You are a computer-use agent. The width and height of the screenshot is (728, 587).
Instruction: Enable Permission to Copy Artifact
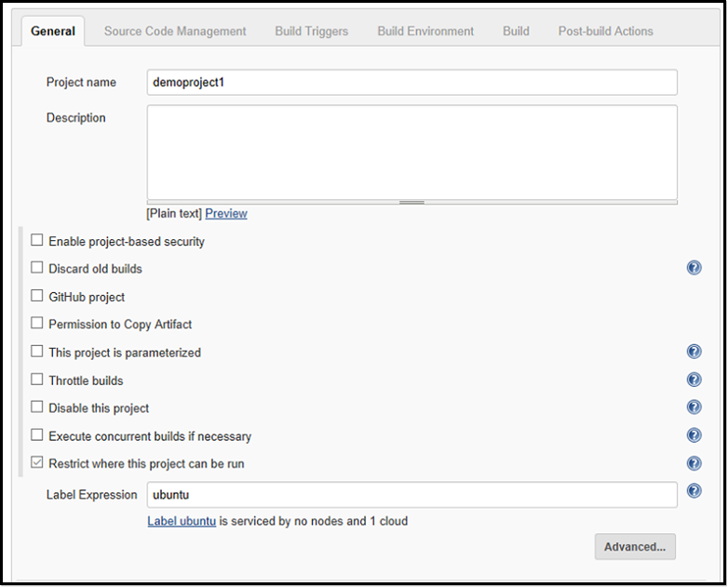point(36,323)
